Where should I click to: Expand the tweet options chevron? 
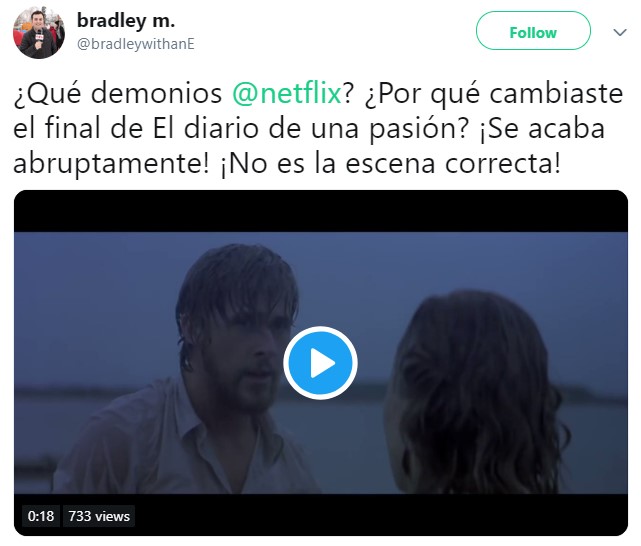coord(620,32)
